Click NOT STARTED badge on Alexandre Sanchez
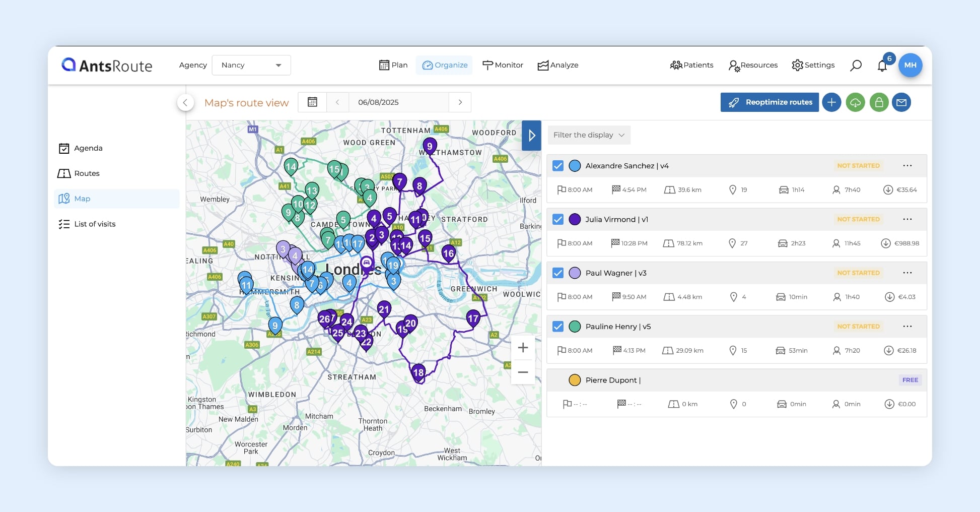 [858, 166]
